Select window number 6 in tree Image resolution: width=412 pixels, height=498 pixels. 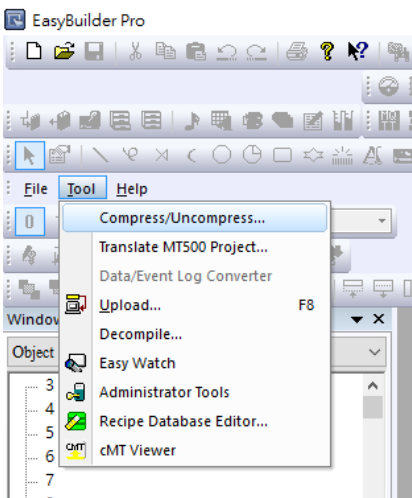[x=50, y=456]
